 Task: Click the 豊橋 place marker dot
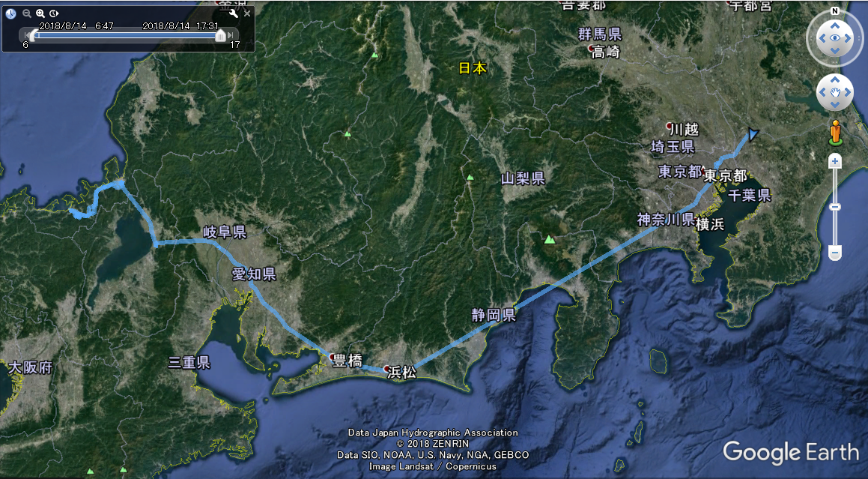point(332,357)
